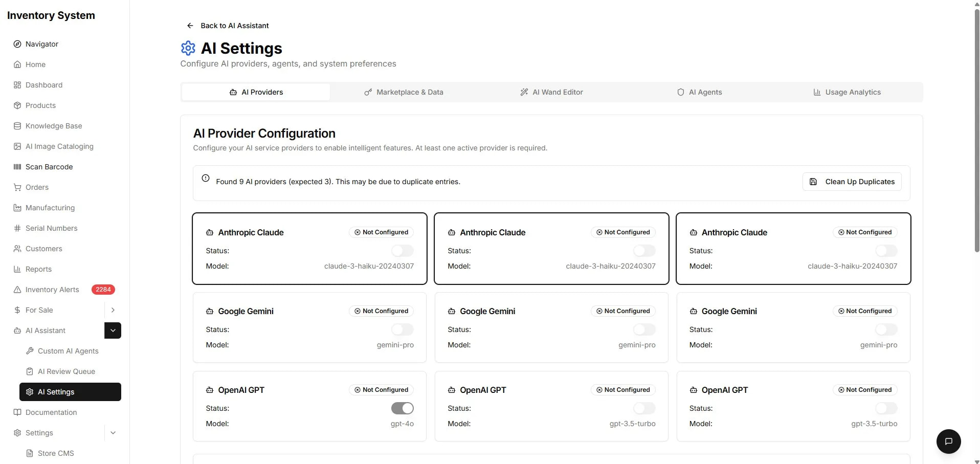Toggle status of first Anthropic Claude card
This screenshot has height=464, width=980.
pyautogui.click(x=403, y=251)
